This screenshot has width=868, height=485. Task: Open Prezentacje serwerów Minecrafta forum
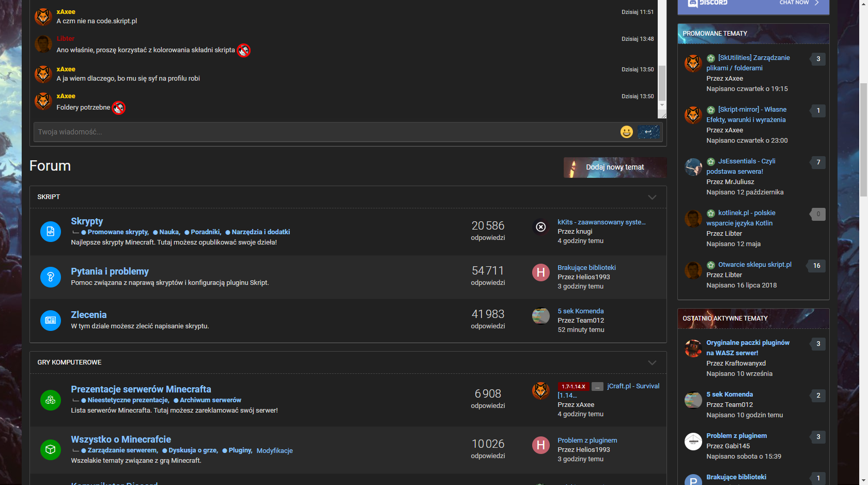(x=141, y=389)
